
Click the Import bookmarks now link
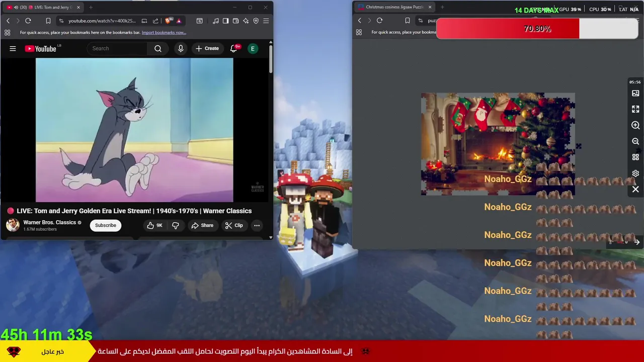coord(164,33)
